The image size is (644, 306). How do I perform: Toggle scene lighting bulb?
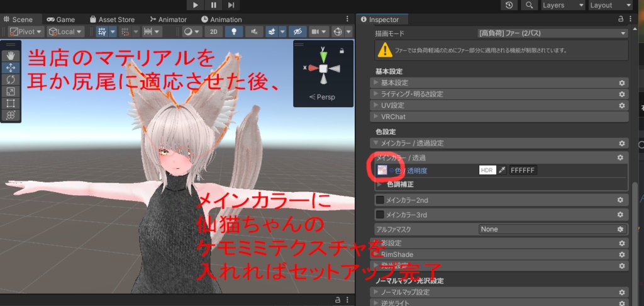coord(234,31)
